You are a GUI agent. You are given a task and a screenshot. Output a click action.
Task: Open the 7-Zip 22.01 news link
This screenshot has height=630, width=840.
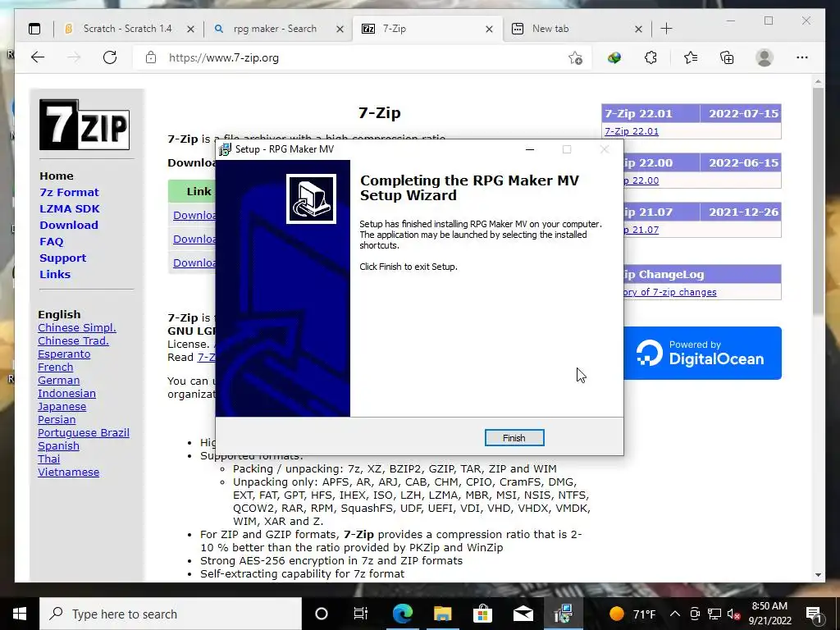point(632,131)
